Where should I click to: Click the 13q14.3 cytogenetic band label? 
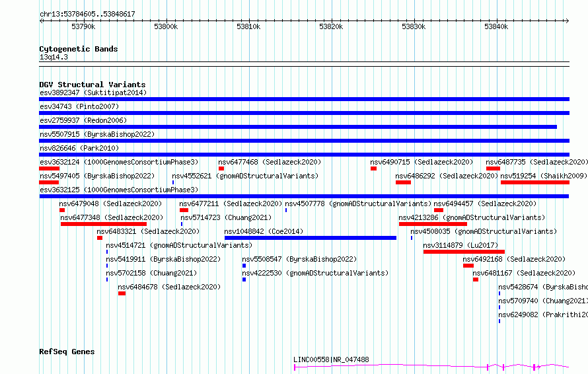click(54, 57)
